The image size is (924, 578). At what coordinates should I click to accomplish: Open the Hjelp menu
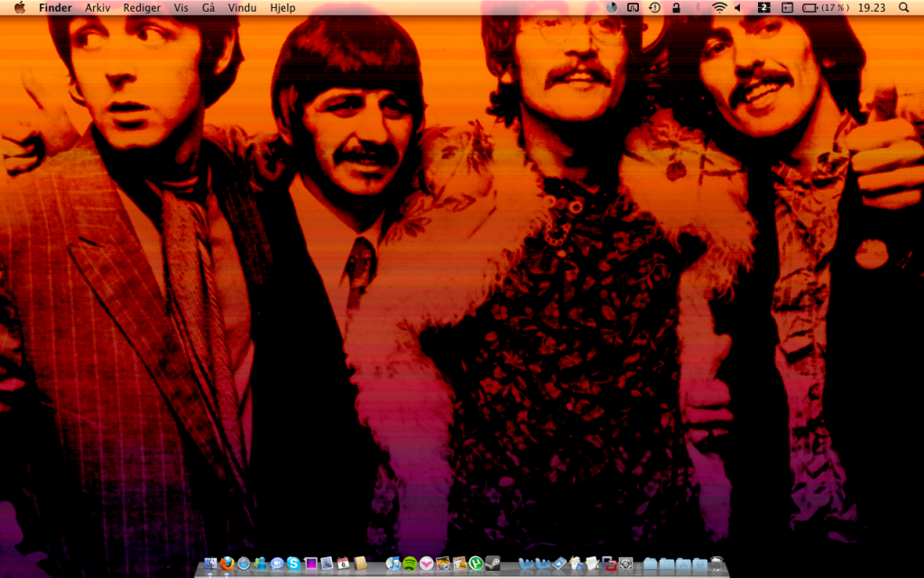282,7
